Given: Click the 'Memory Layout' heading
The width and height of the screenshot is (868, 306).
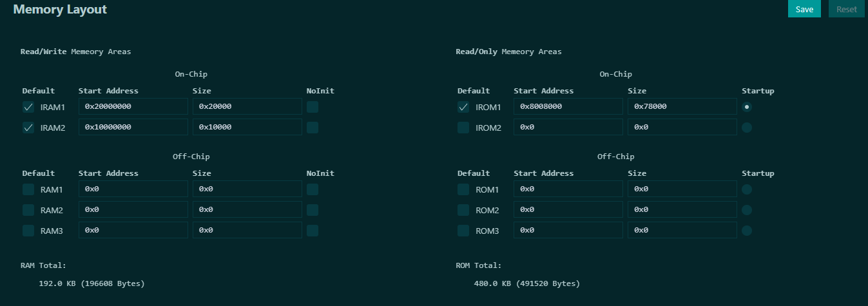Looking at the screenshot, I should pos(60,10).
